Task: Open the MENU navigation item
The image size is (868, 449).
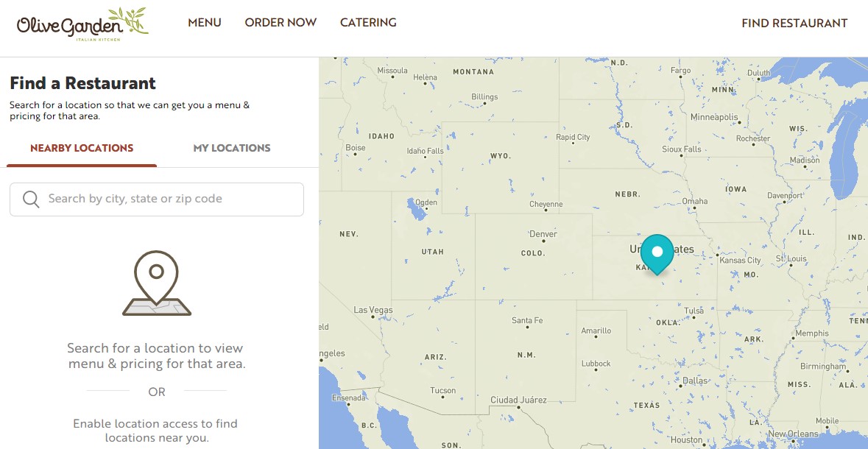Action: (205, 23)
